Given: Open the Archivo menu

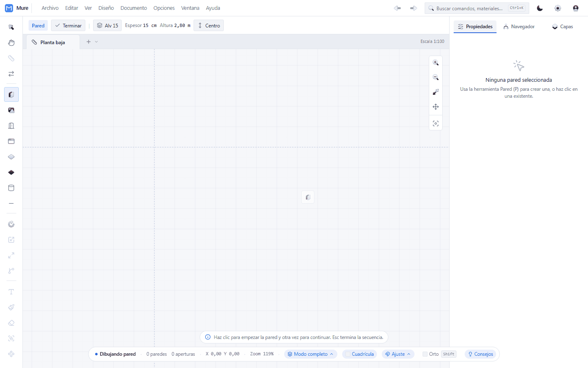Looking at the screenshot, I should [50, 8].
